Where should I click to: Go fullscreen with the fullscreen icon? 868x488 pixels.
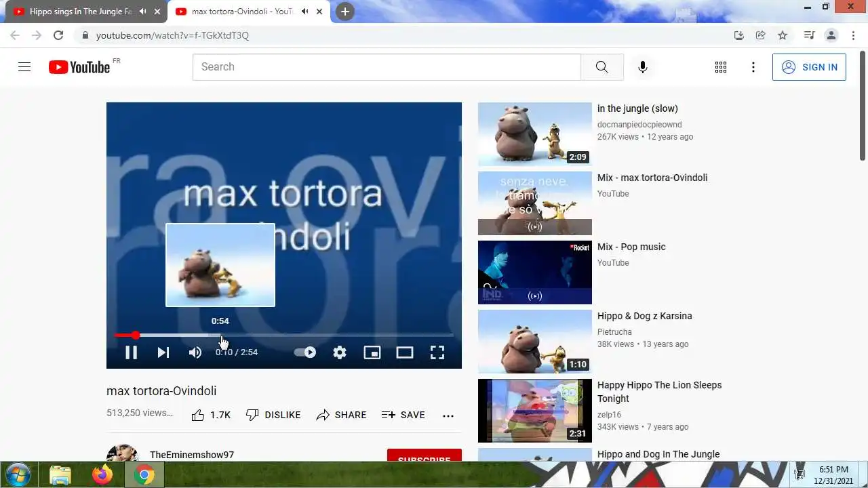point(437,352)
